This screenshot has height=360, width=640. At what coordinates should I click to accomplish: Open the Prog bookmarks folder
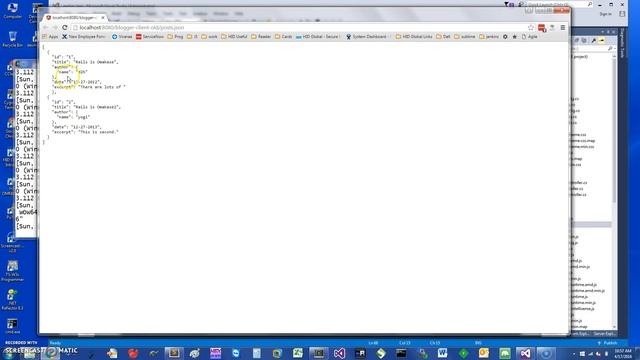[x=176, y=37]
